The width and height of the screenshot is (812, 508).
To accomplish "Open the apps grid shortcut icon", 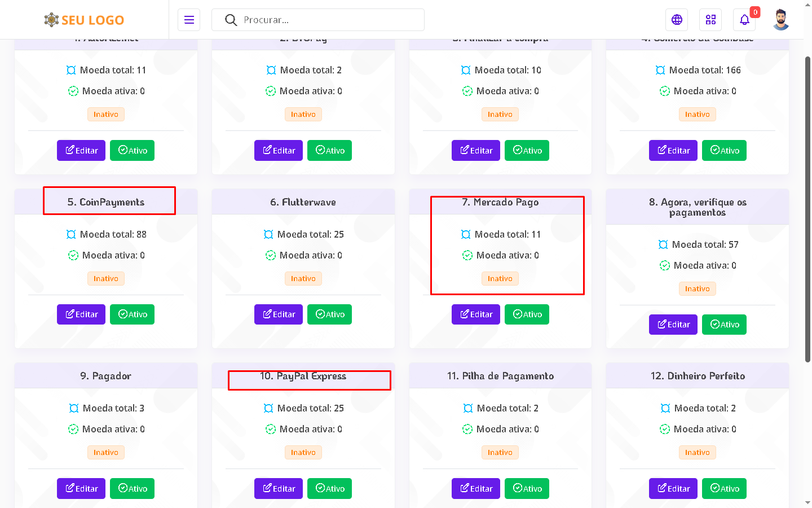I will pyautogui.click(x=710, y=20).
